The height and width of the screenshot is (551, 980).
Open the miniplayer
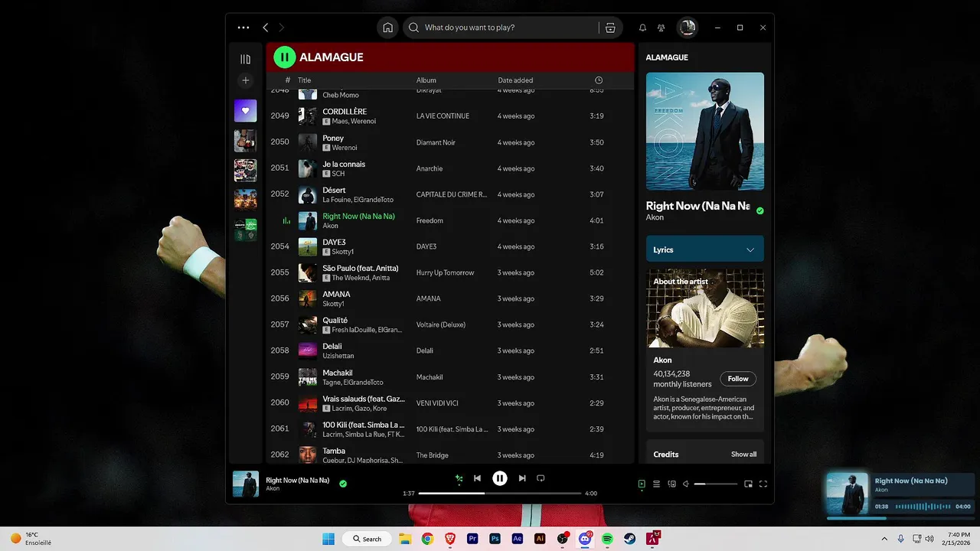(x=748, y=484)
